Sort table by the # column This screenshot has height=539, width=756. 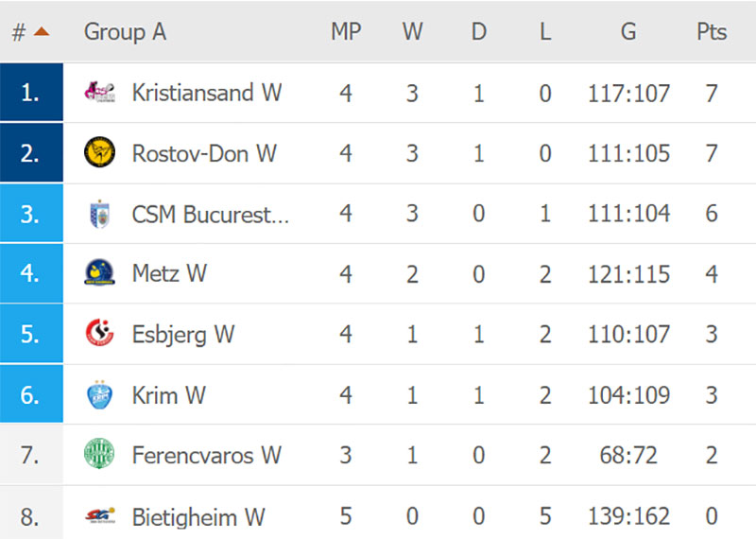pyautogui.click(x=19, y=32)
